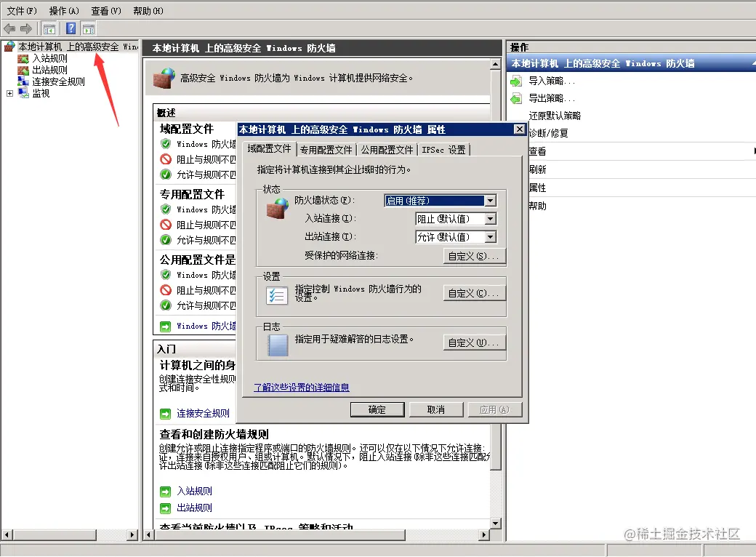This screenshot has height=557, width=756.
Task: Open the 入站规则 link in overview
Action: 194,491
